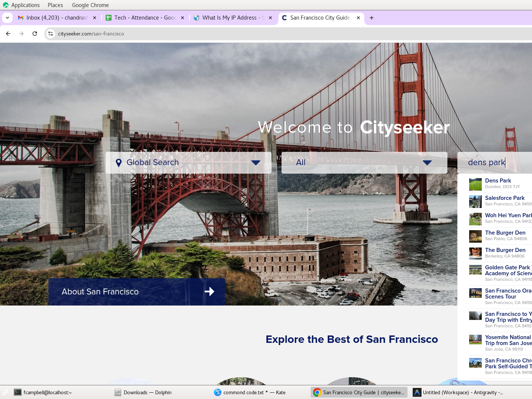Select Dens Park suggestion from results
This screenshot has width=532, height=399.
(498, 181)
